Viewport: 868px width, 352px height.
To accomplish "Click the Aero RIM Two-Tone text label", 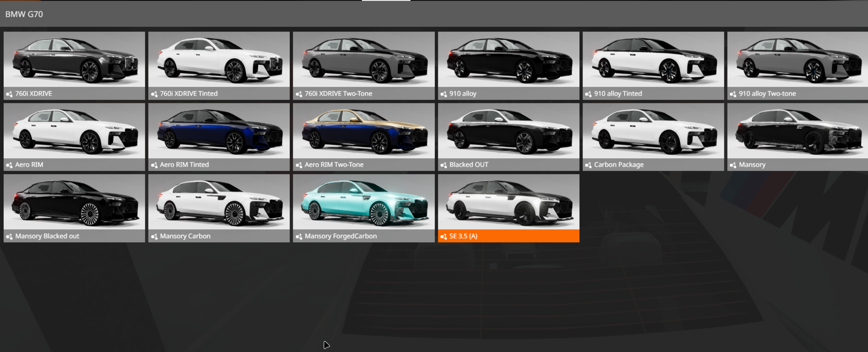I will [334, 165].
